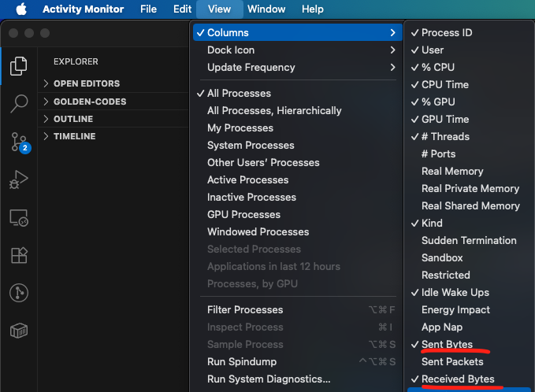Select System Processes filter
Viewport: 535px width, 392px height.
(x=298, y=146)
